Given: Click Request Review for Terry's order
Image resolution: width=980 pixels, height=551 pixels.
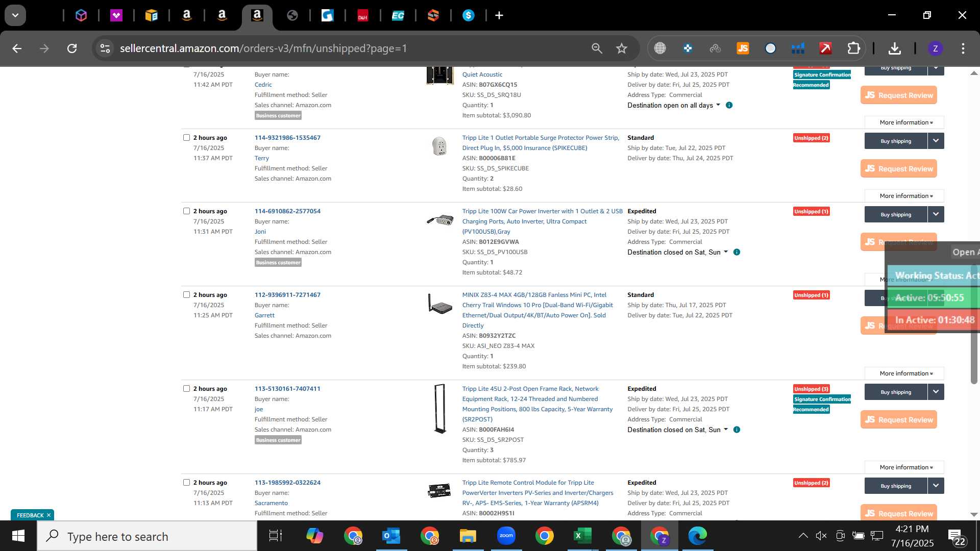Looking at the screenshot, I should point(899,168).
